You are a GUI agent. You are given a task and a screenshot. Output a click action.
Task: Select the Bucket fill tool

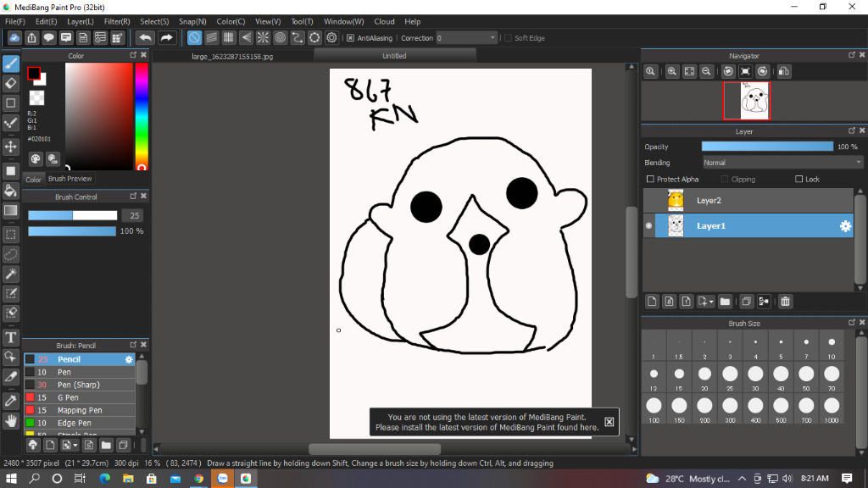coord(11,191)
